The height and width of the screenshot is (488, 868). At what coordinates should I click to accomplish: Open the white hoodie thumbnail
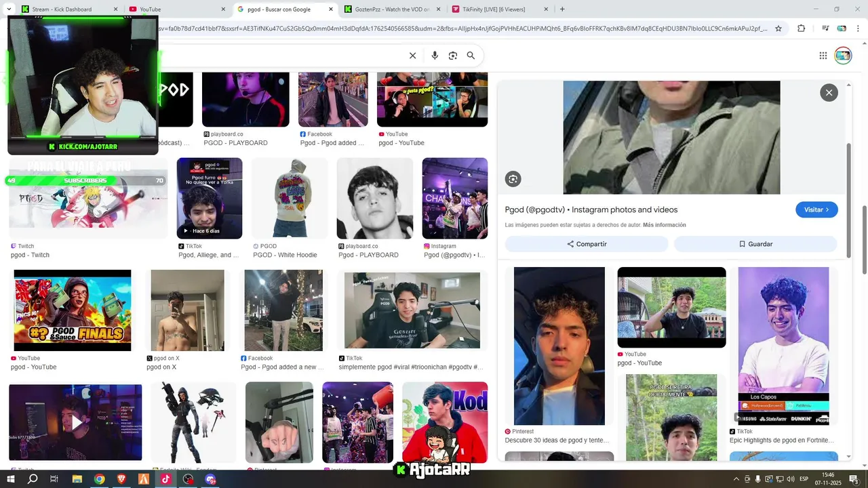(290, 198)
